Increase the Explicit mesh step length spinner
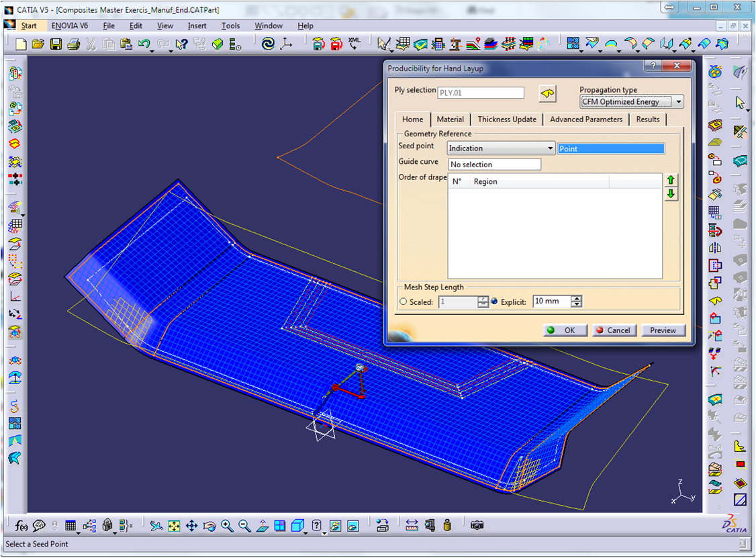 tap(577, 299)
